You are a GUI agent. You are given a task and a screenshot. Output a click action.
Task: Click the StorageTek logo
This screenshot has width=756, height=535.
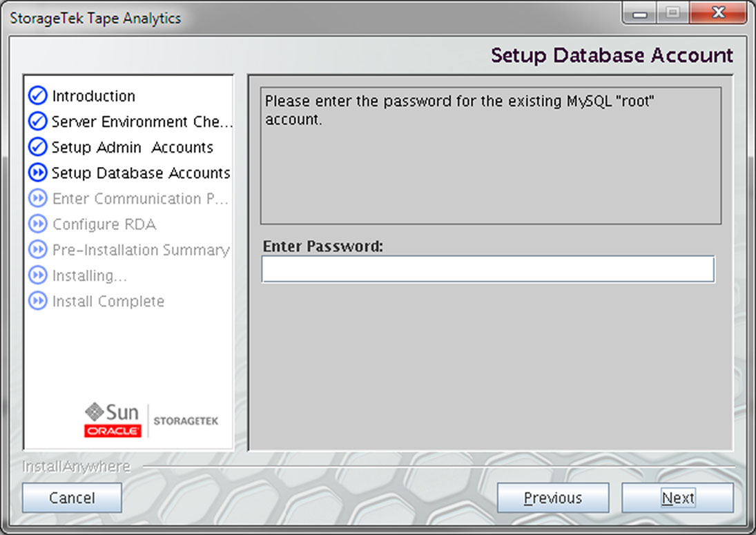[186, 421]
